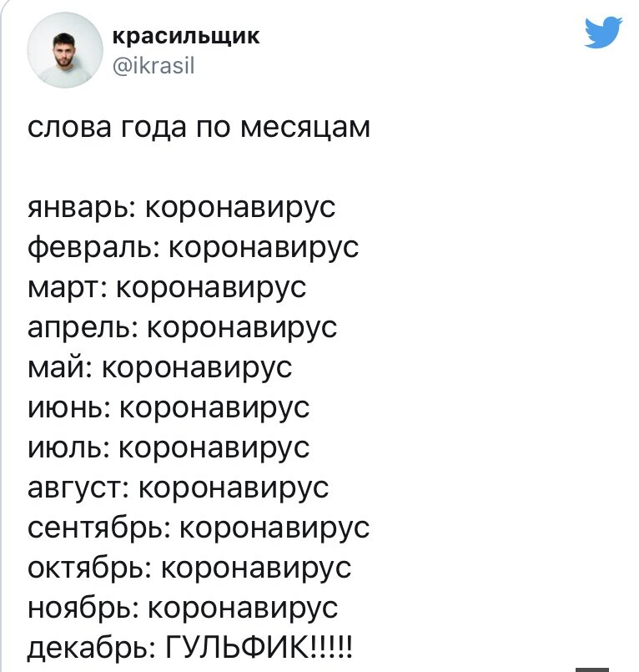Click the апрель entry in the list

(x=182, y=328)
